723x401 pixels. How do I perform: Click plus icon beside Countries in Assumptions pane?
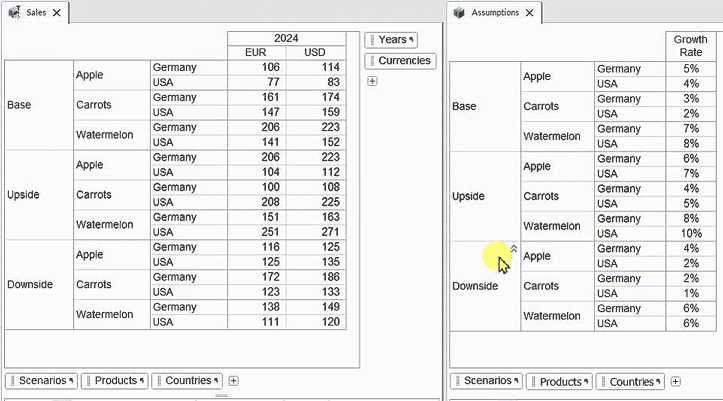point(676,382)
